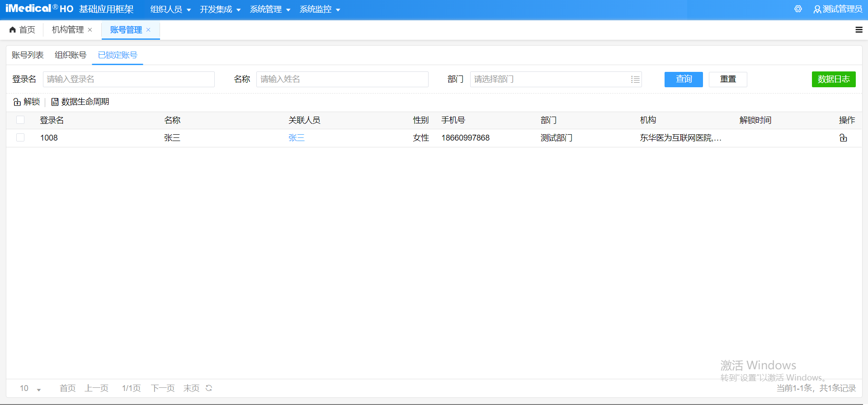The width and height of the screenshot is (868, 405).
Task: Select the 已锁定账号 sub-tab
Action: [x=118, y=55]
